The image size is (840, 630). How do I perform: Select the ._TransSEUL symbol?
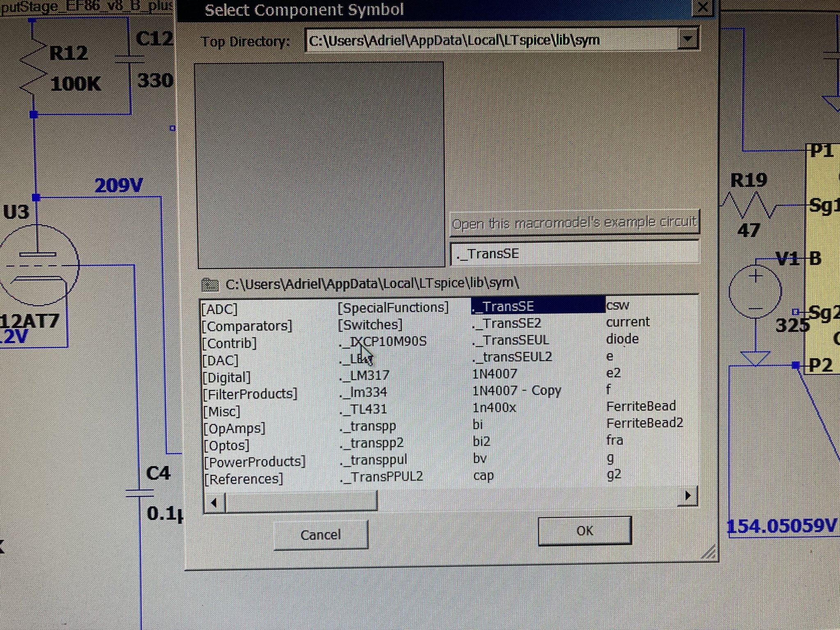tap(510, 340)
